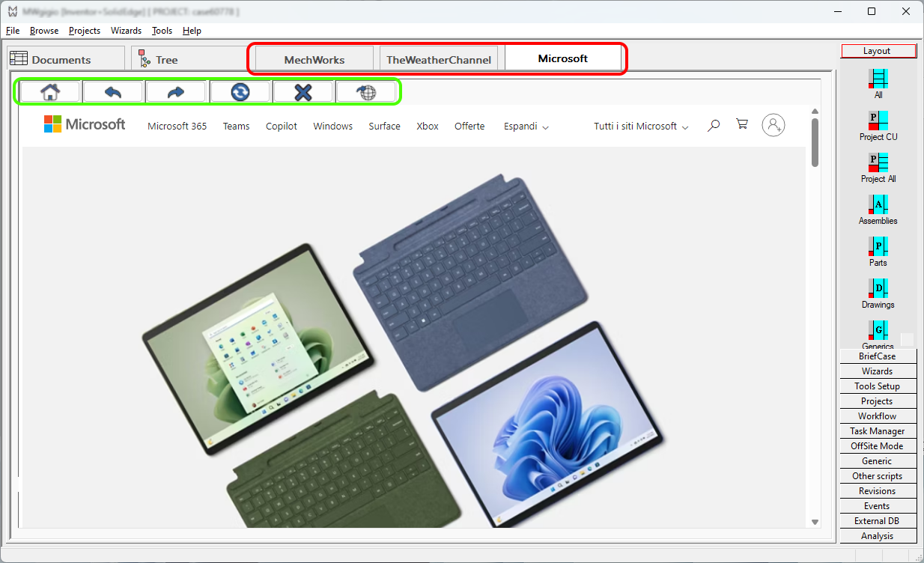Select the Project All filter icon

click(x=878, y=162)
